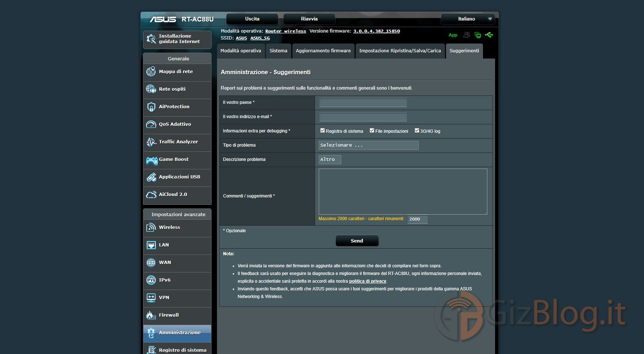Open firmware version 3.0.0.4.382_15850 link
This screenshot has width=644, height=354.
click(377, 31)
